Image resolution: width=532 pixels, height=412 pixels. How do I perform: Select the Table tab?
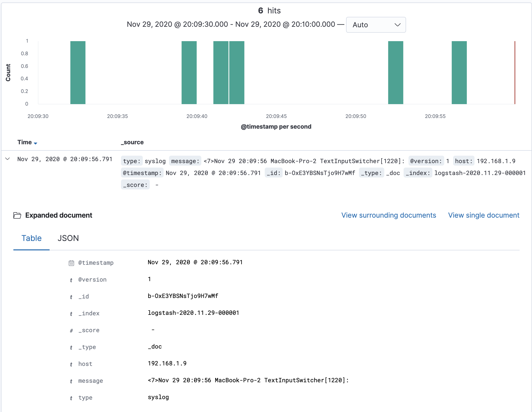[31, 238]
